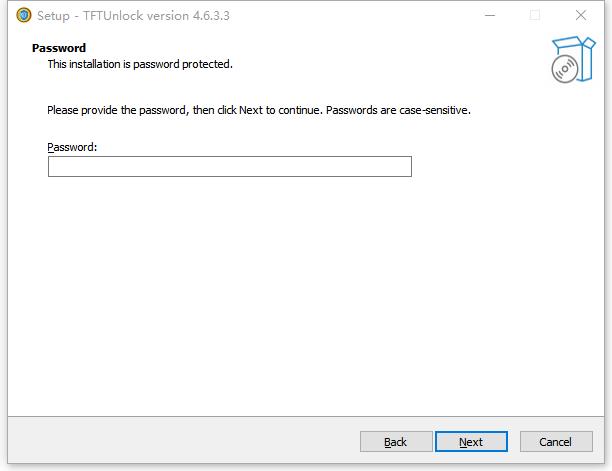Click the 'Password:' field label
The height and width of the screenshot is (471, 612).
coord(72,147)
